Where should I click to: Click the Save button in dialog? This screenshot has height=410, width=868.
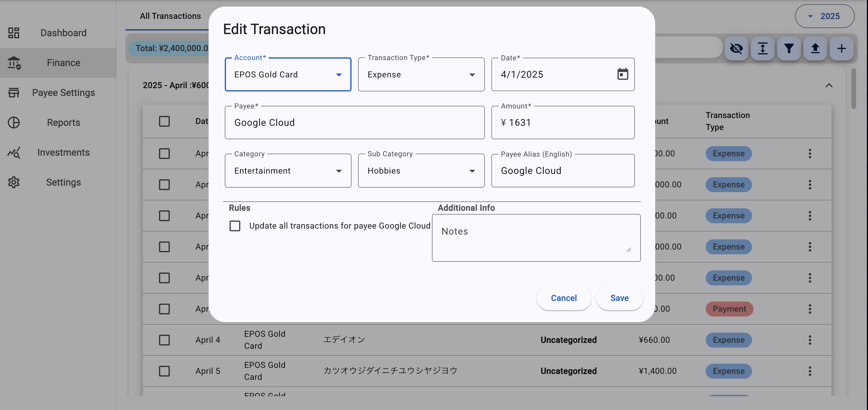coord(619,298)
